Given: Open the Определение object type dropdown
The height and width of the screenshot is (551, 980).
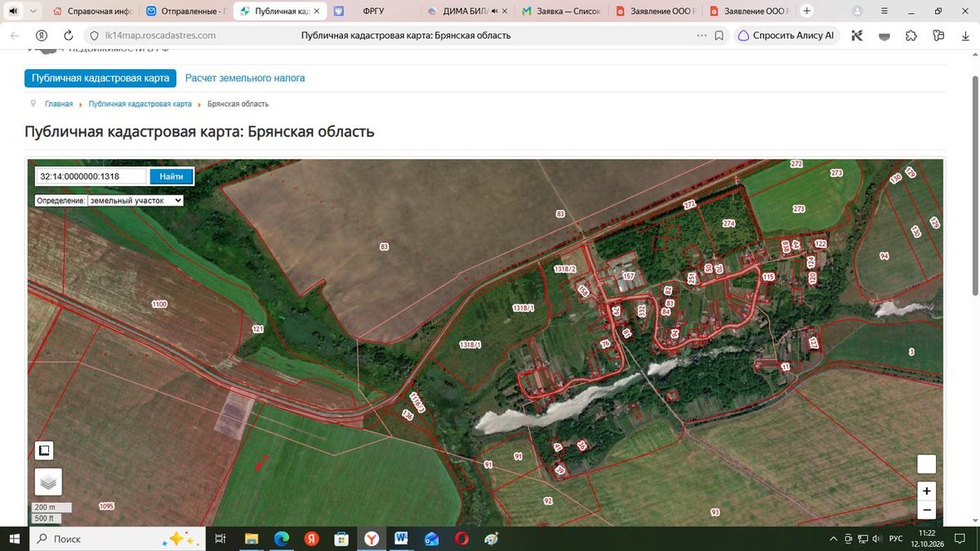Looking at the screenshot, I should tap(136, 200).
